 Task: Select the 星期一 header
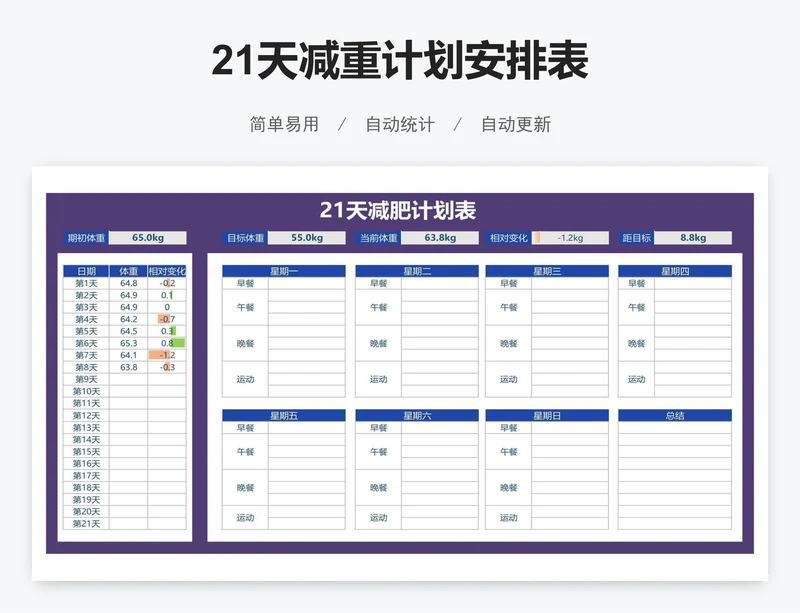pyautogui.click(x=284, y=271)
